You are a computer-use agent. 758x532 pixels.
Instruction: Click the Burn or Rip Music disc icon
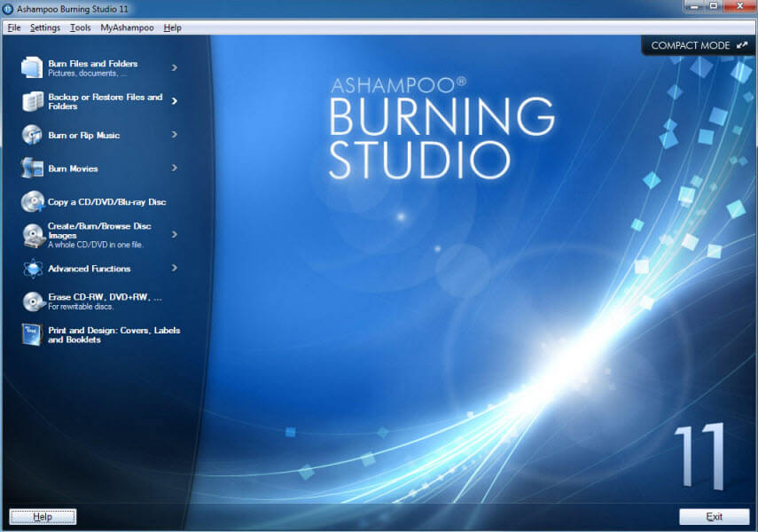(x=33, y=135)
